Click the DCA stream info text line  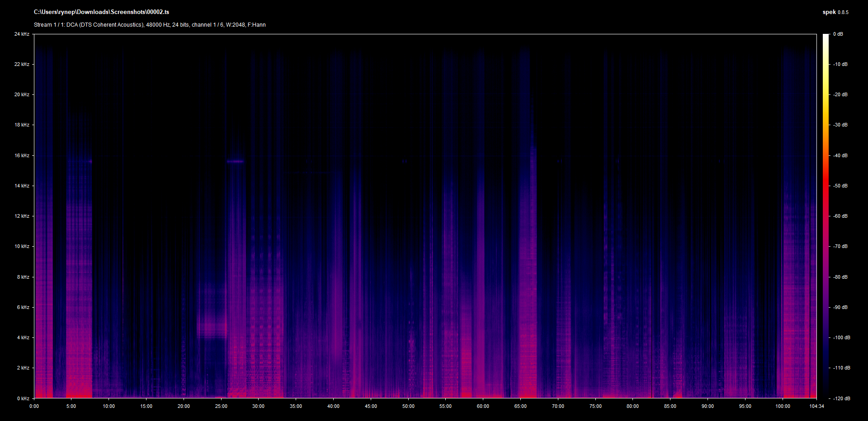150,25
